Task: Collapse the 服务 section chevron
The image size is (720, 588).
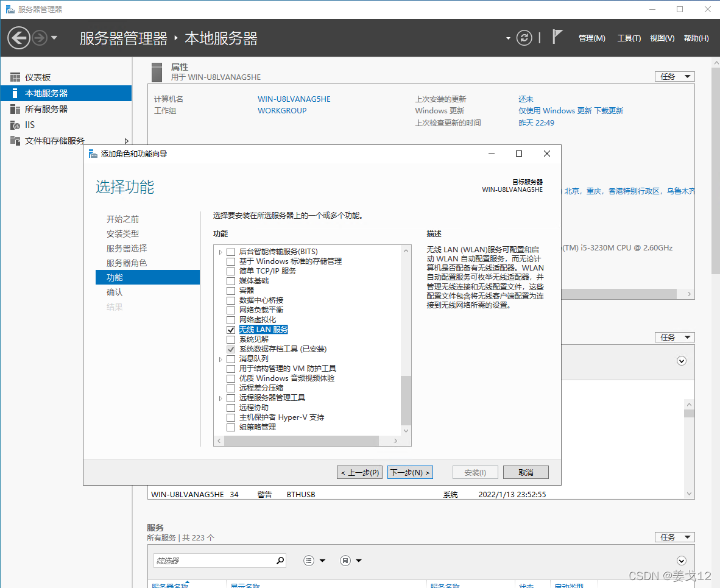Action: (681, 561)
